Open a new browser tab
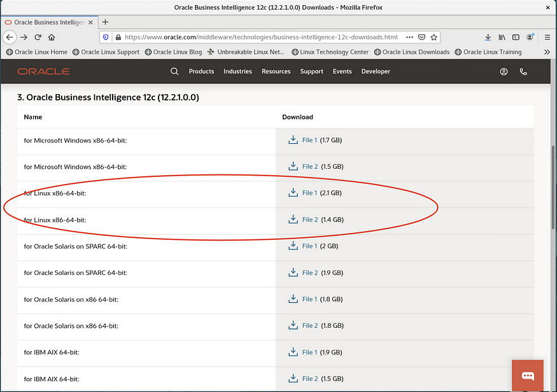This screenshot has height=392, width=557. [105, 22]
